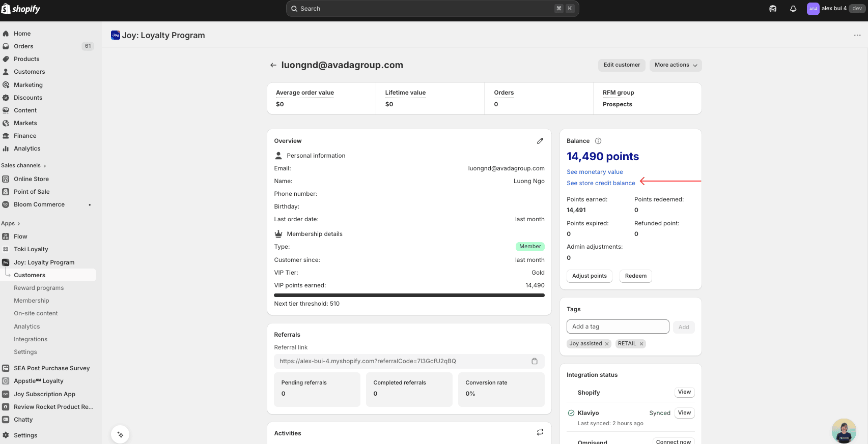The image size is (868, 444).
Task: Open the support chat avatar bubble
Action: 844,431
